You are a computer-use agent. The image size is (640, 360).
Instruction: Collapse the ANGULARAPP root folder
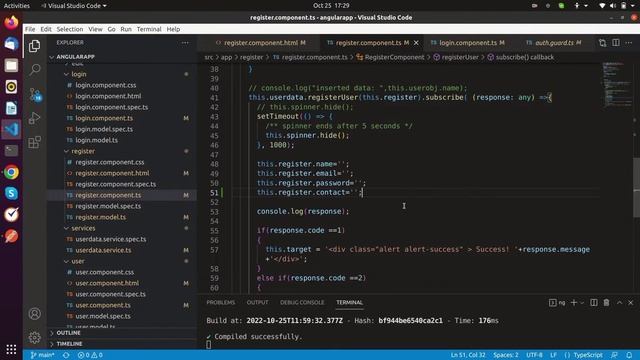[x=122, y=57]
